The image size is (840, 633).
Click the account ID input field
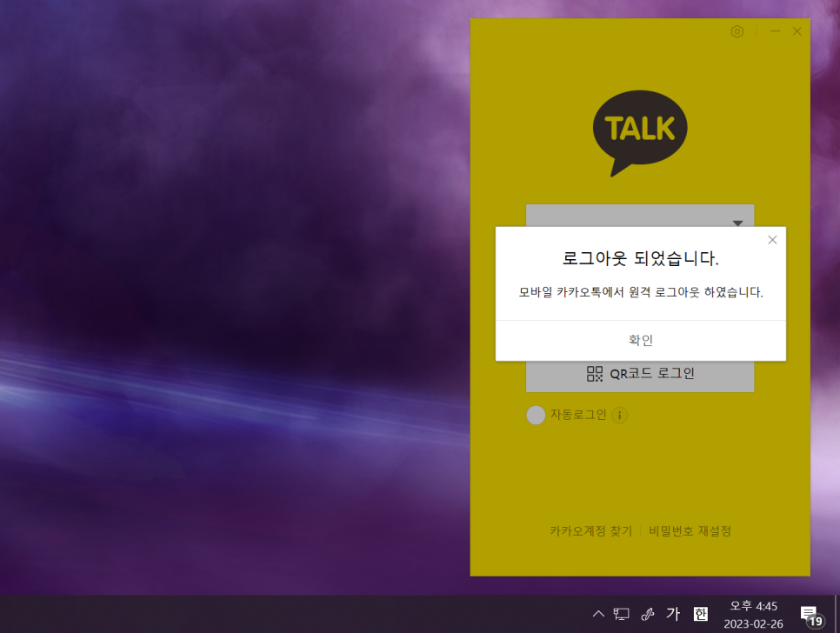(x=640, y=216)
